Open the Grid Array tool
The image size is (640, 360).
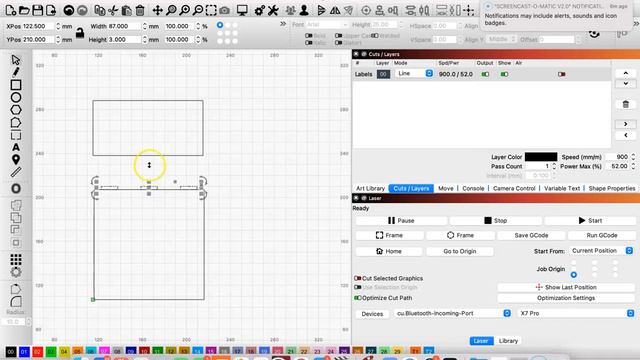(x=16, y=259)
